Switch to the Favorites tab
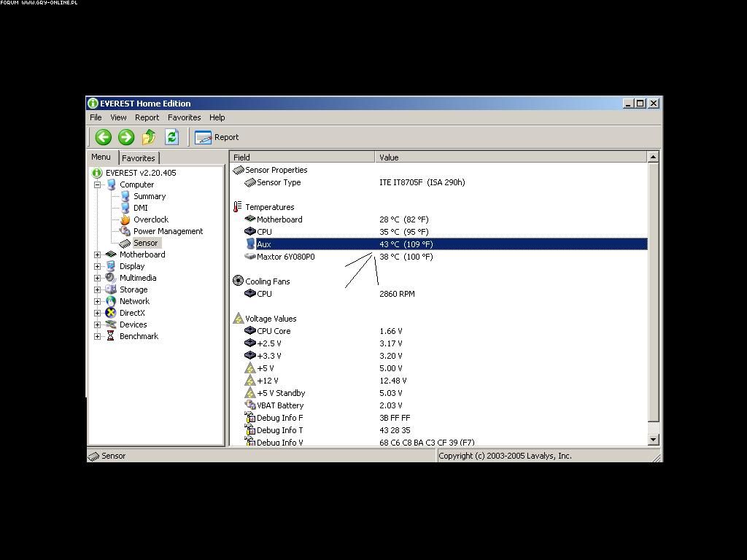Screen dimensions: 747x560 coord(138,158)
